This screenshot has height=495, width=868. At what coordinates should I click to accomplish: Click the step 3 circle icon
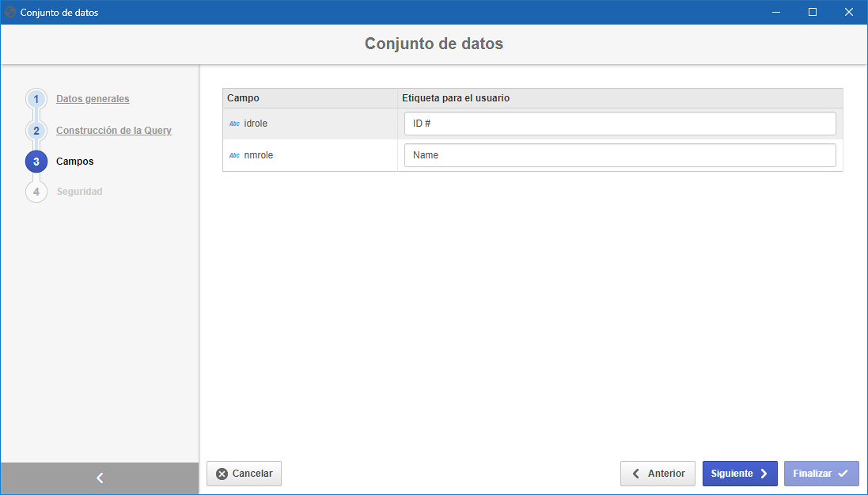[36, 162]
